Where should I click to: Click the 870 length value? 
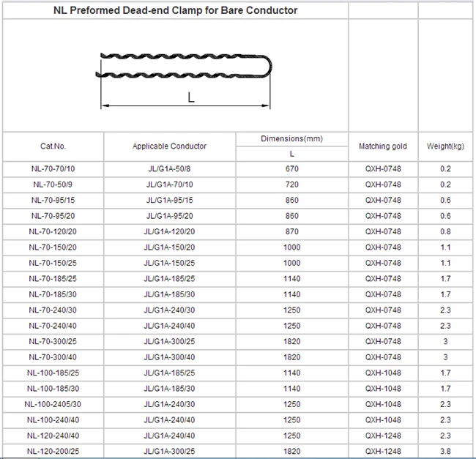(x=291, y=231)
